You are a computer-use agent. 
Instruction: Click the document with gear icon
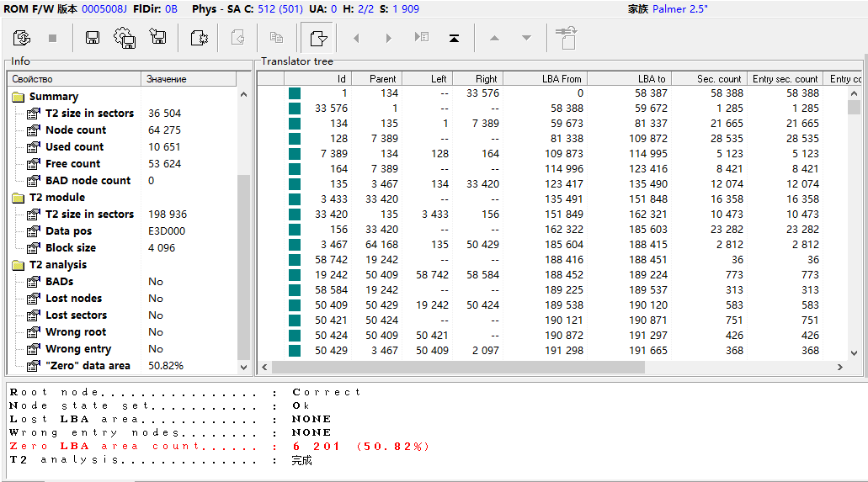[199, 38]
